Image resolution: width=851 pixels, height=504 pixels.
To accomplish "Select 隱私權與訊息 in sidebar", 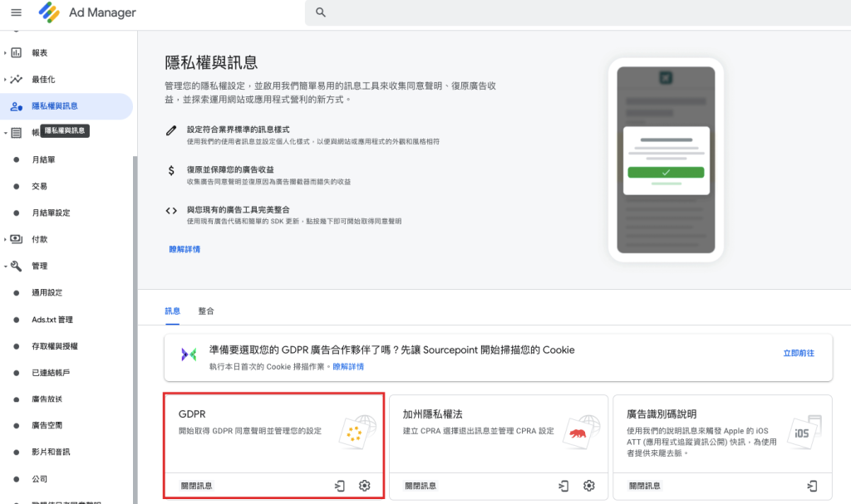I will coord(66,106).
